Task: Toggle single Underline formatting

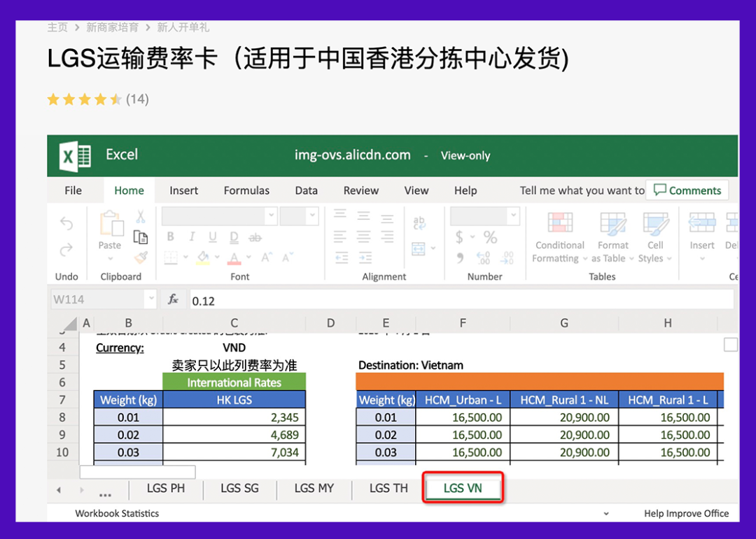Action: [213, 237]
